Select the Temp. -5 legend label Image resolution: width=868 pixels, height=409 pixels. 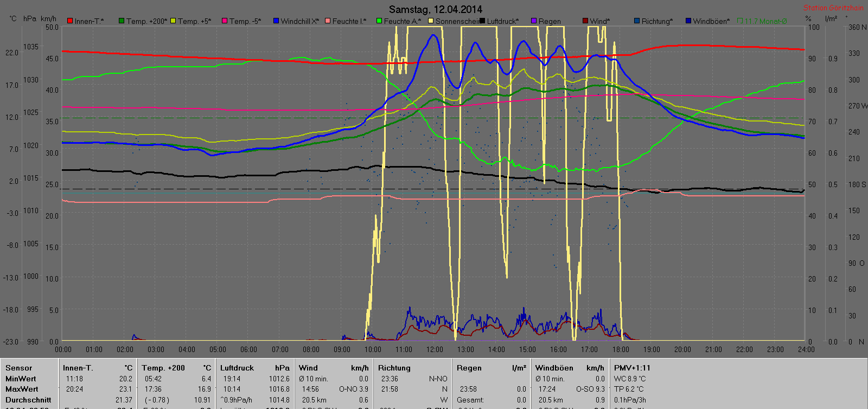tap(245, 21)
